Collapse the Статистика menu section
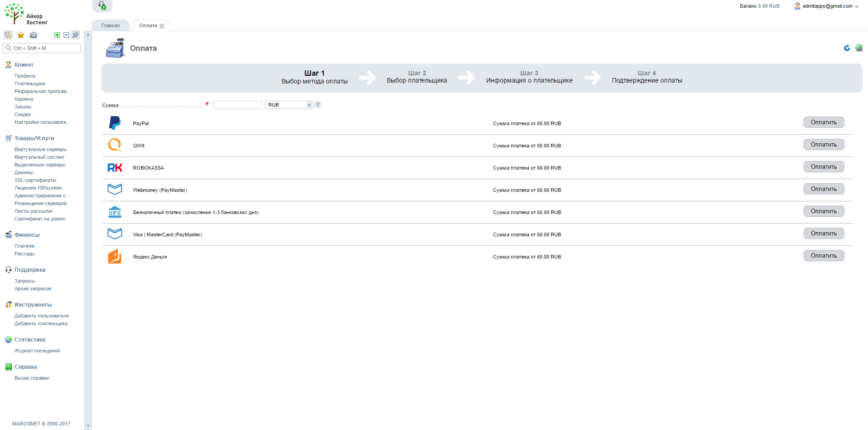The height and width of the screenshot is (430, 868). point(30,340)
